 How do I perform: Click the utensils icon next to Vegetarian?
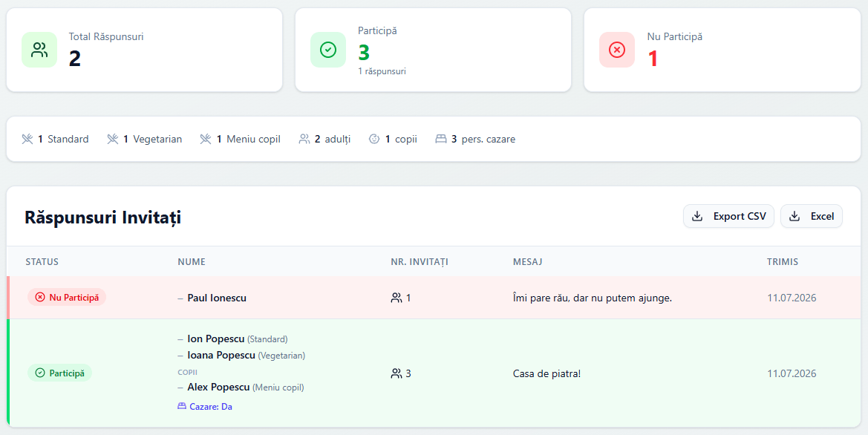[x=112, y=139]
